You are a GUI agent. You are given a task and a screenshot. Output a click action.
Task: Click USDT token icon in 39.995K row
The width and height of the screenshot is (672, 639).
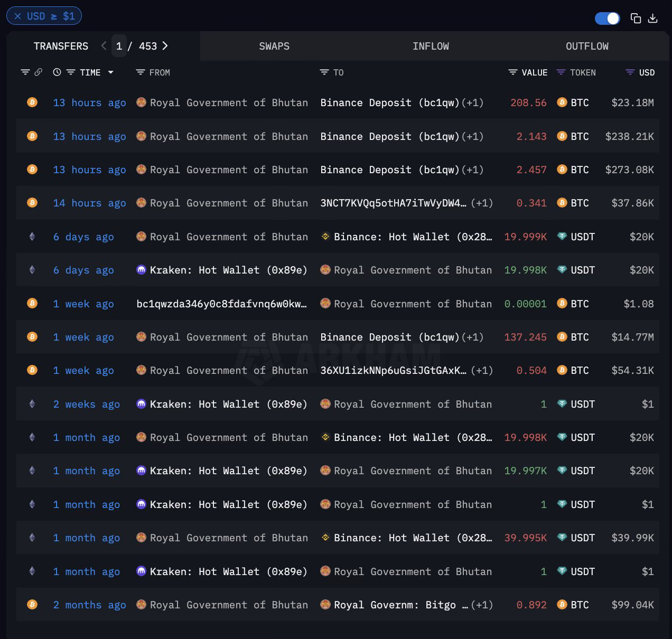pos(562,538)
